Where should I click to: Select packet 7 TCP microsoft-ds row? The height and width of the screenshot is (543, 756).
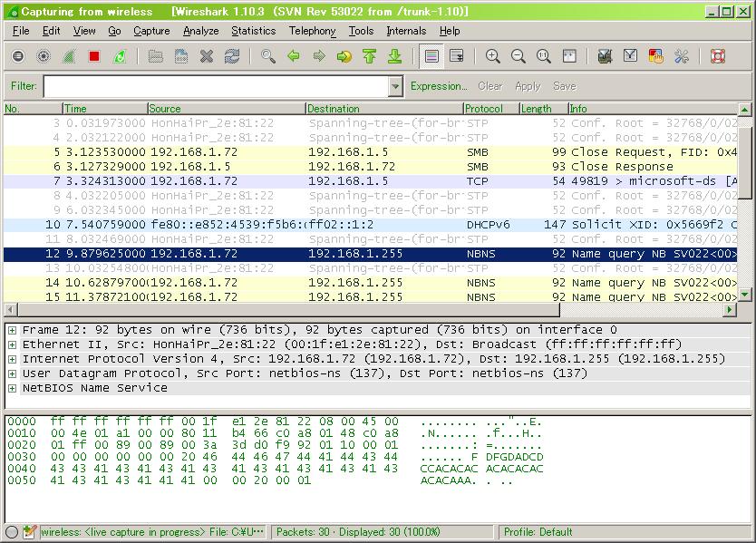pyautogui.click(x=370, y=181)
